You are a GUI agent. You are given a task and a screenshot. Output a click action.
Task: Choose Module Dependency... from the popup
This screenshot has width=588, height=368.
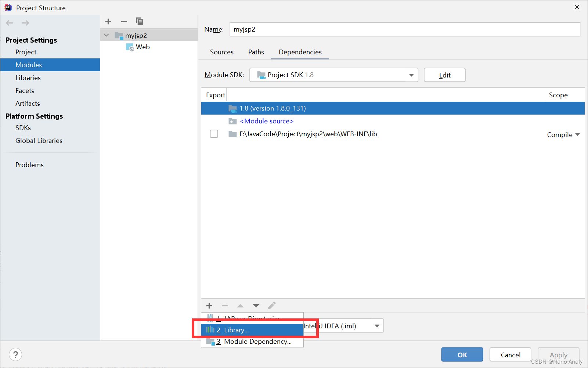[252, 342]
